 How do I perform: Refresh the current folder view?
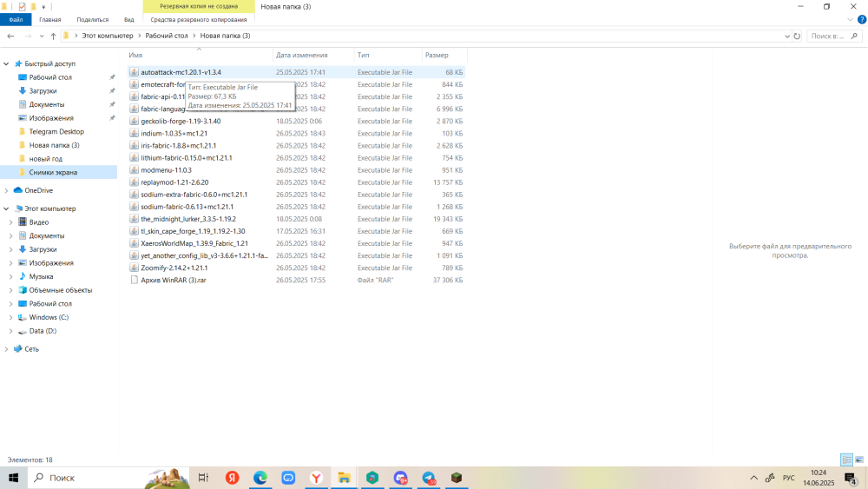coord(797,36)
